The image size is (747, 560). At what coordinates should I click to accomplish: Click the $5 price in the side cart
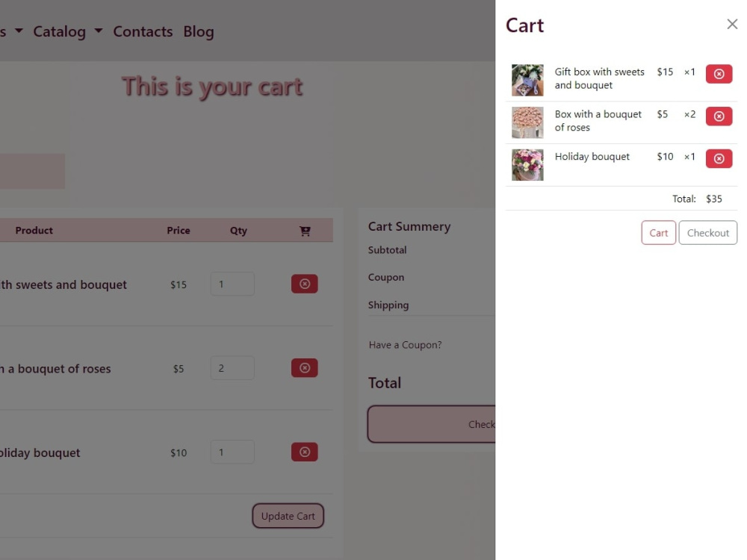point(662,114)
